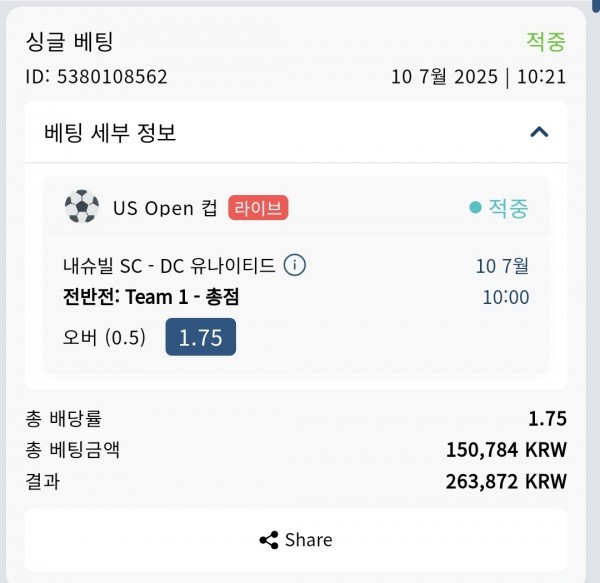Open the match info circle icon
The height and width of the screenshot is (583, 600).
pos(295,265)
